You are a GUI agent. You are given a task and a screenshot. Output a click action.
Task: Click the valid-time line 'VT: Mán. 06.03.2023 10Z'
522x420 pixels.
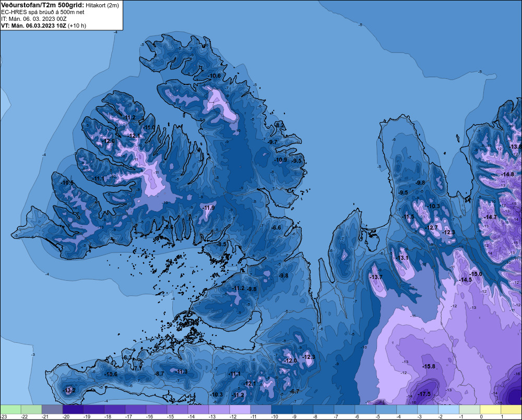33,26
